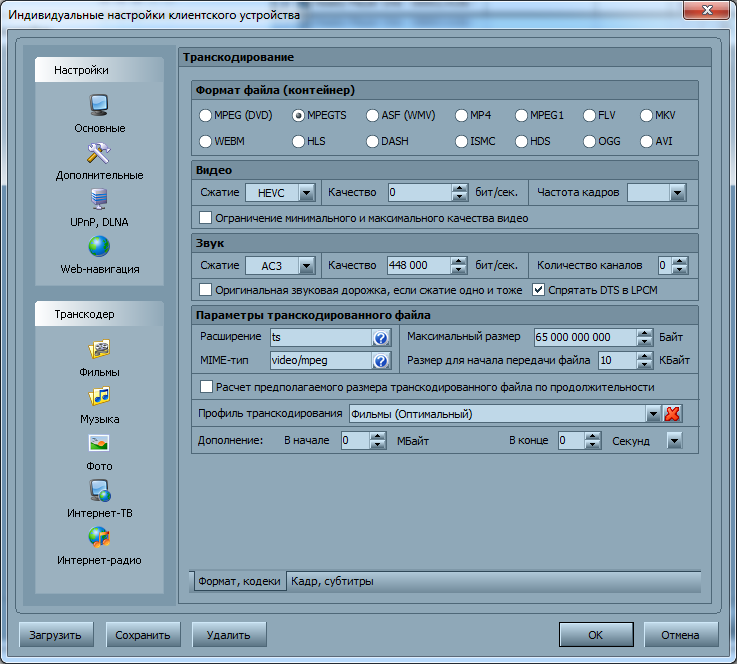This screenshot has width=738, height=664.
Task: Click the Максимальный размер input field
Action: (585, 337)
